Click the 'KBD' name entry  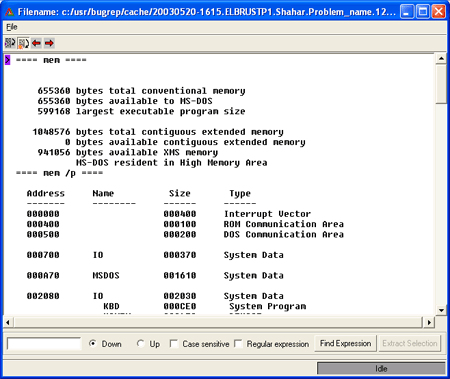click(111, 306)
